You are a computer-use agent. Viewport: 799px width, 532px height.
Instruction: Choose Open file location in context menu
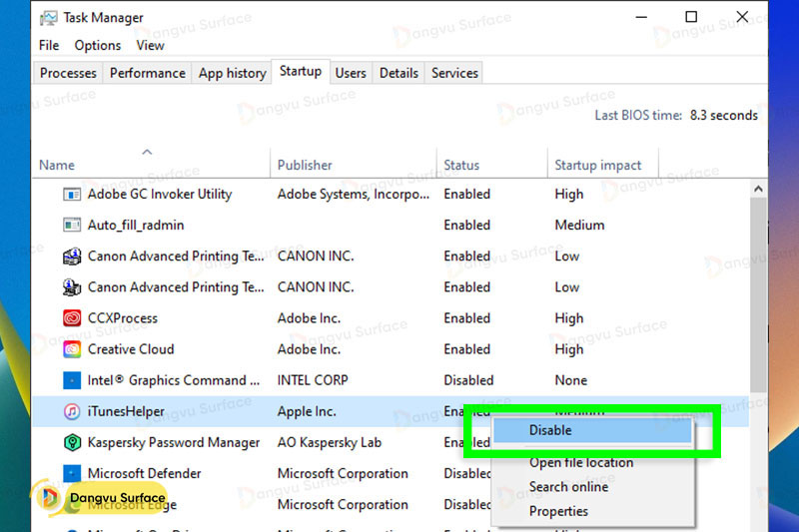580,462
